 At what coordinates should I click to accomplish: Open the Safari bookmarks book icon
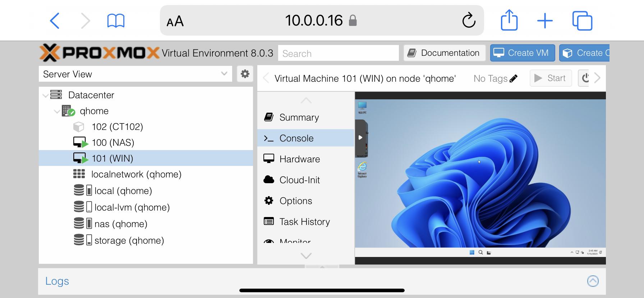point(116,21)
